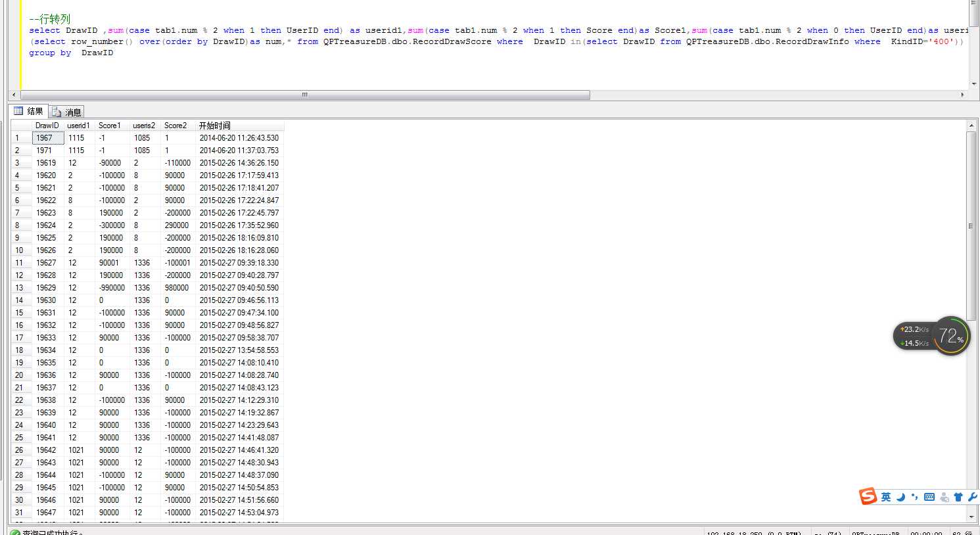Click the user account icon in IME bar
The width and height of the screenshot is (980, 535).
(944, 498)
